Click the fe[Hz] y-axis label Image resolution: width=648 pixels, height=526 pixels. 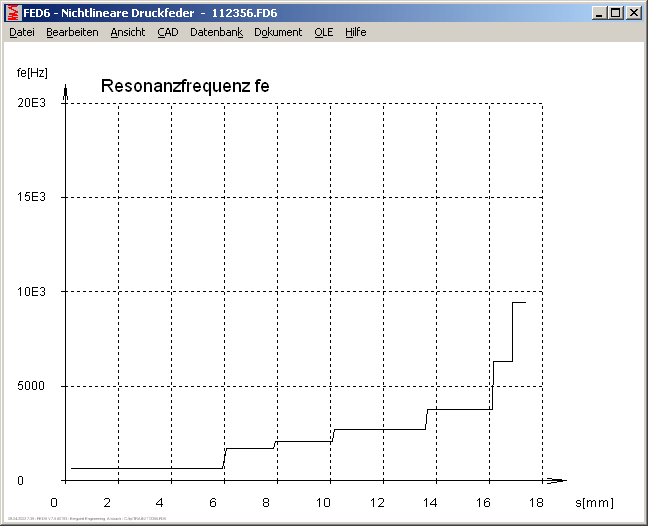(32, 72)
